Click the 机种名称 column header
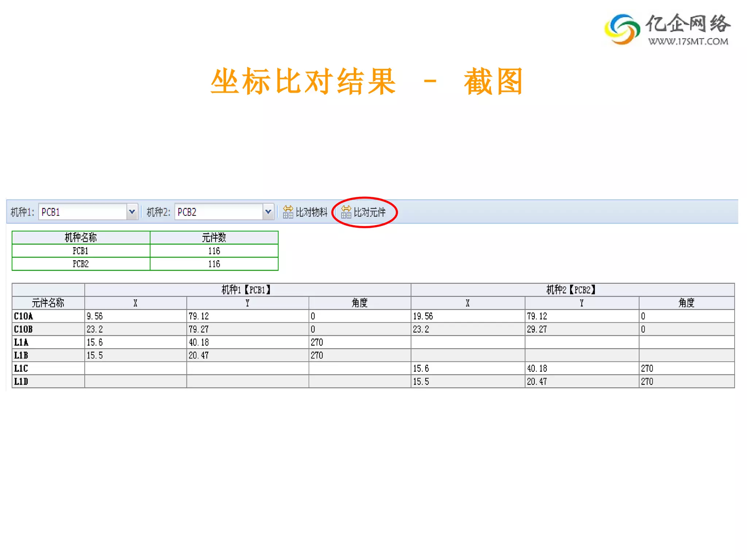Screen dimensions: 747x560 click(x=81, y=238)
